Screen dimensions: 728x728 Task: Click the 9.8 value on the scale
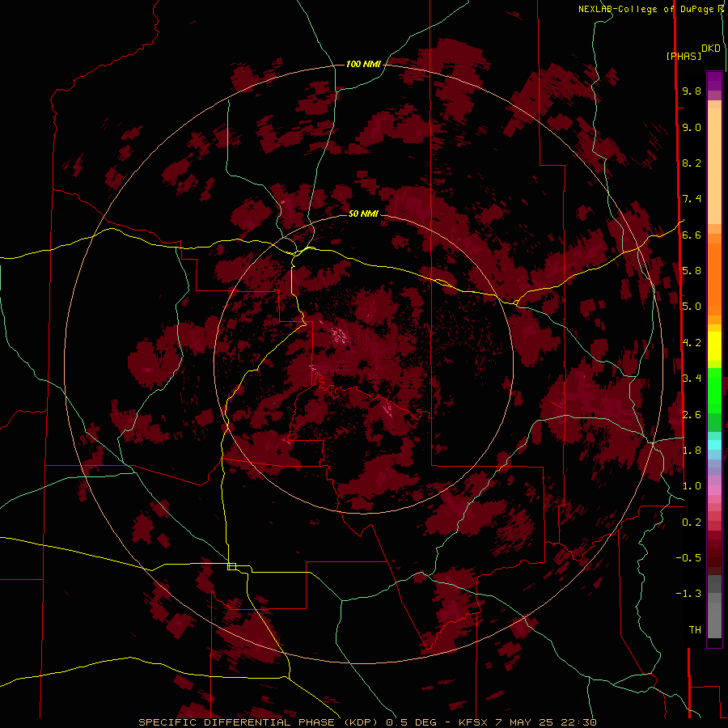coord(692,91)
